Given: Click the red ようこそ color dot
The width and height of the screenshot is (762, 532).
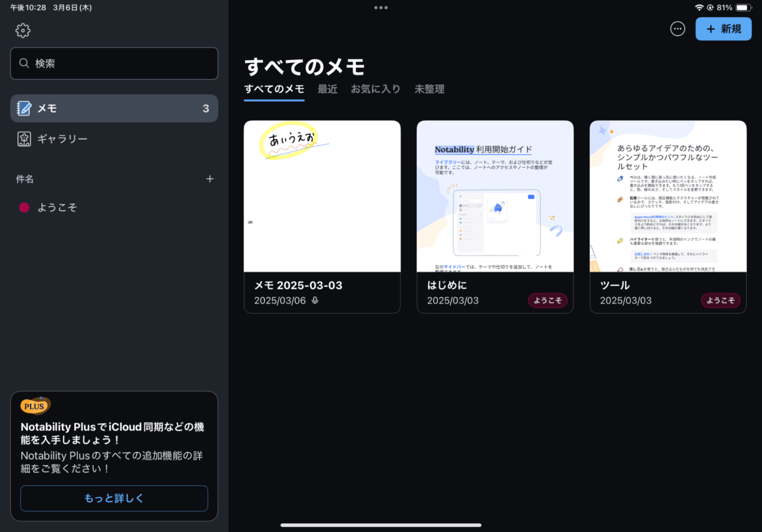Looking at the screenshot, I should [x=24, y=208].
